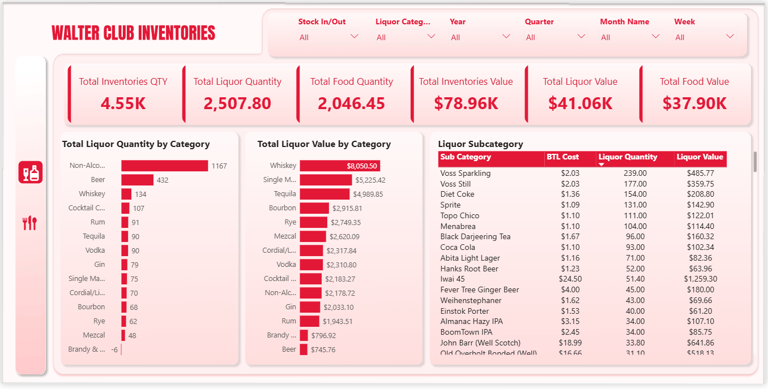This screenshot has width=768, height=389.
Task: Open the liquor inventory page icon
Action: (30, 172)
